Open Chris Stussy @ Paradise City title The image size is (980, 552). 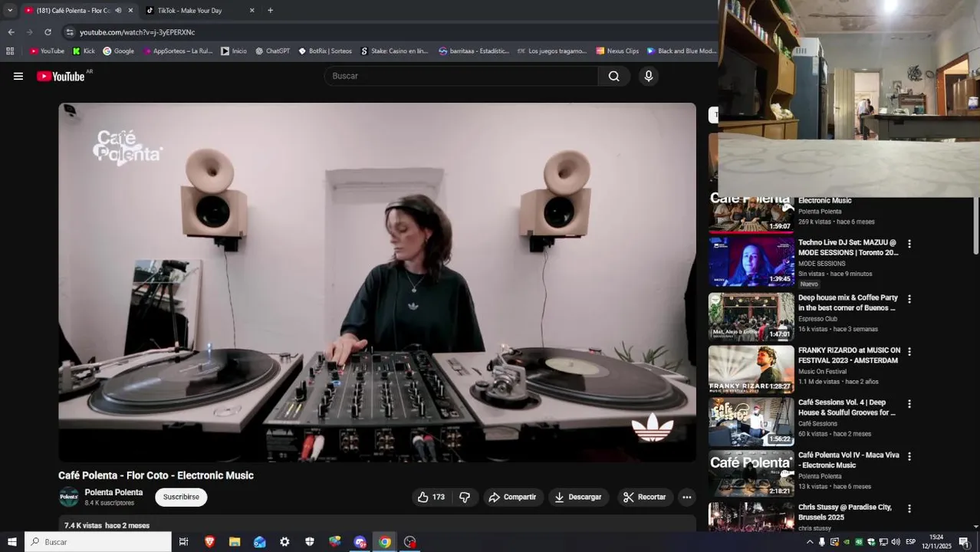pyautogui.click(x=845, y=512)
